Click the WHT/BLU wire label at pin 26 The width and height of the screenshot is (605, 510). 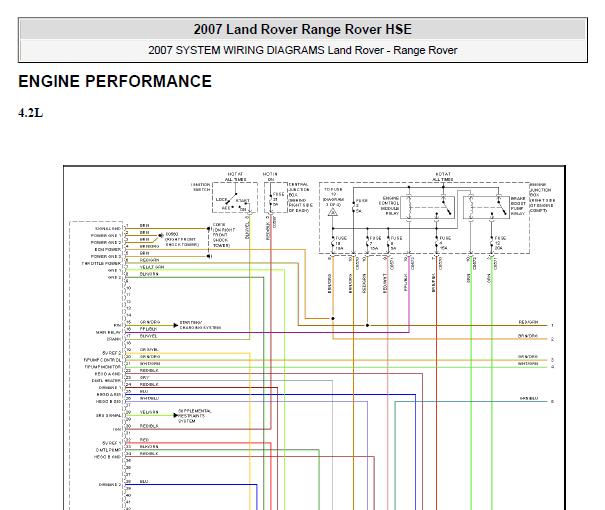[x=149, y=398]
